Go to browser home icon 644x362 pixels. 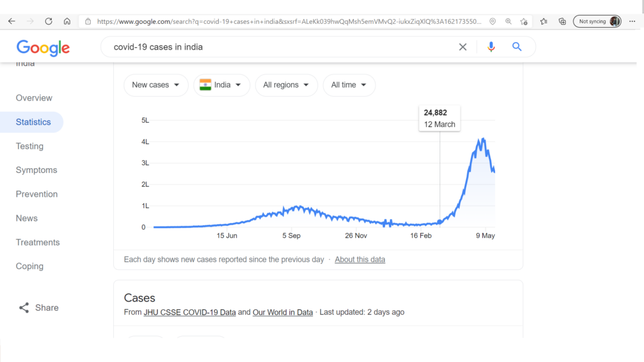(67, 21)
